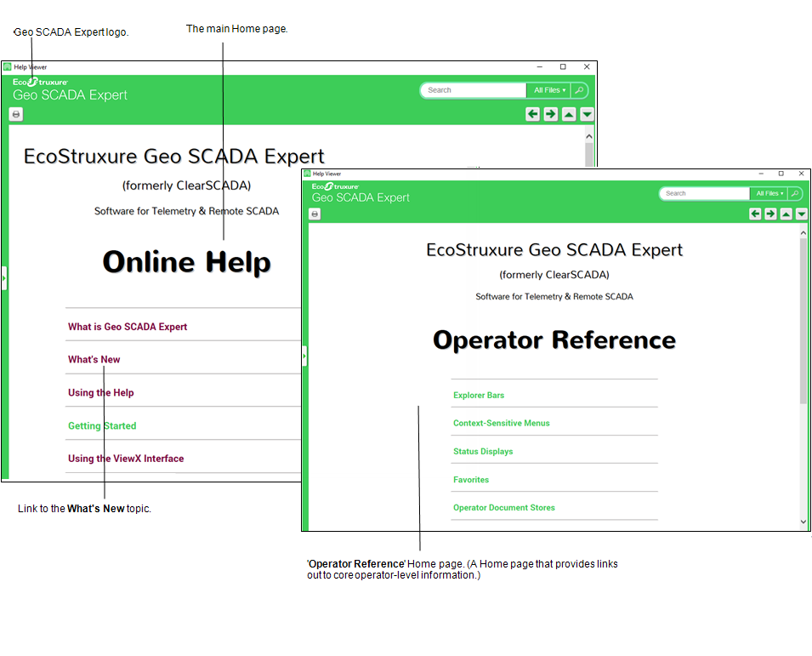
Task: Jump to previous topic in Online Help window
Action: [x=569, y=114]
